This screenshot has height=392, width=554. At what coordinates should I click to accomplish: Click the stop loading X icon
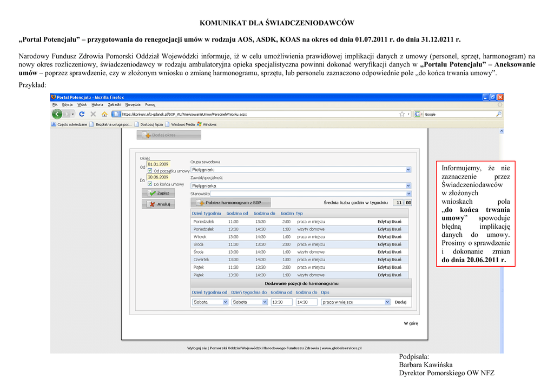tap(93, 114)
